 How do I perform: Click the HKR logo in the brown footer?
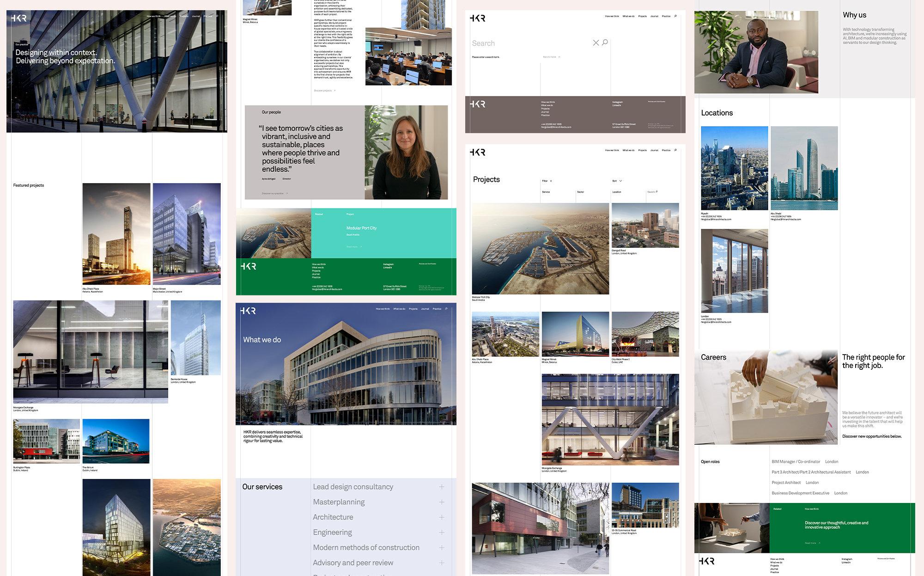click(x=478, y=104)
